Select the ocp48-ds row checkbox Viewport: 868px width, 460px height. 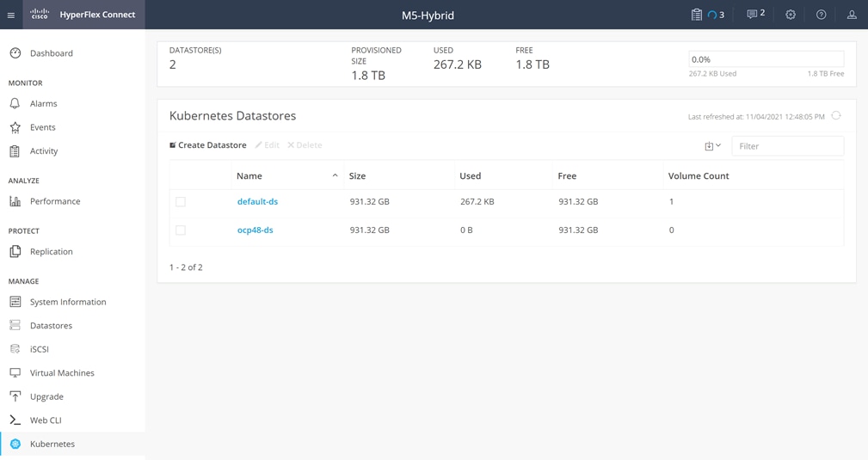tap(181, 230)
